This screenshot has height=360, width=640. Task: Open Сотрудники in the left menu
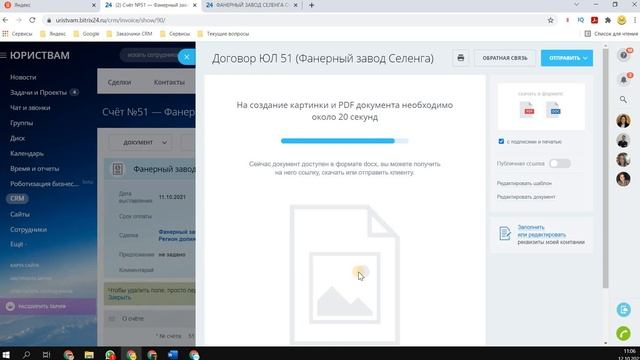coord(29,230)
